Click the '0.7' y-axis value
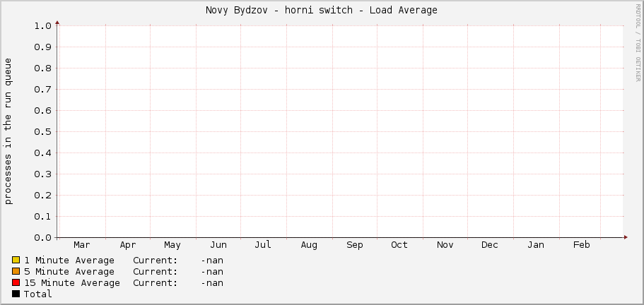This screenshot has height=305, width=644. [42, 90]
